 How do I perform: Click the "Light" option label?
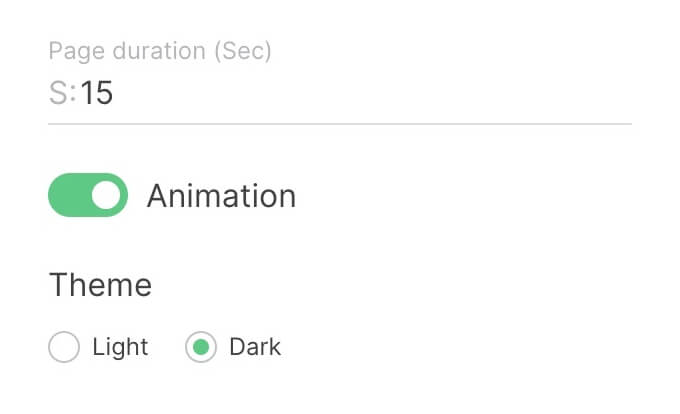[x=120, y=348]
